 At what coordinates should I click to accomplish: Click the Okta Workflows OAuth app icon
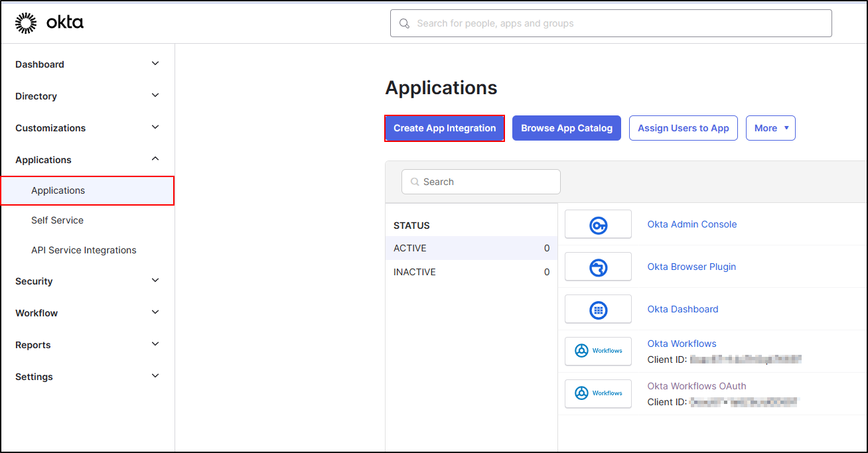[x=598, y=393]
